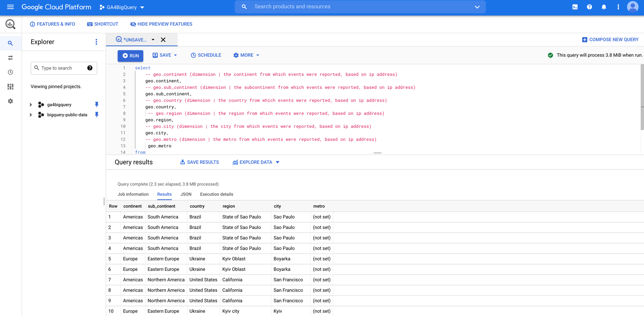The height and width of the screenshot is (316, 644).
Task: Click Hide Preview Features
Action: coord(161,24)
